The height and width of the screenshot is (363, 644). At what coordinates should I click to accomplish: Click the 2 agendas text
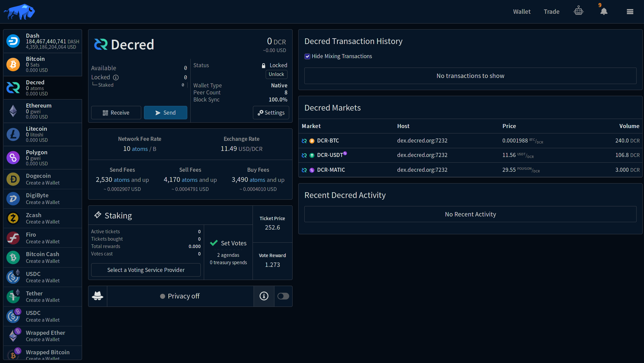pyautogui.click(x=228, y=255)
